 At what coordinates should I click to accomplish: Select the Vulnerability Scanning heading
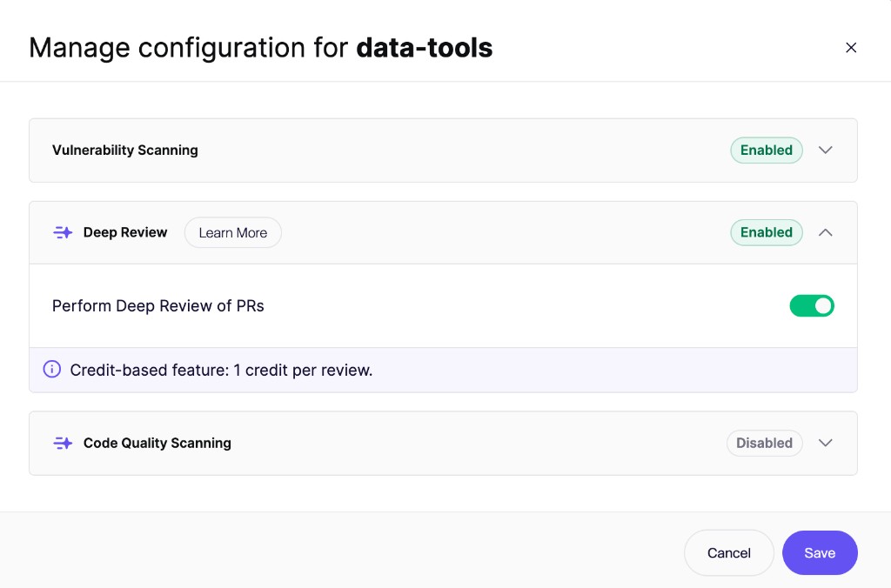[x=125, y=150]
